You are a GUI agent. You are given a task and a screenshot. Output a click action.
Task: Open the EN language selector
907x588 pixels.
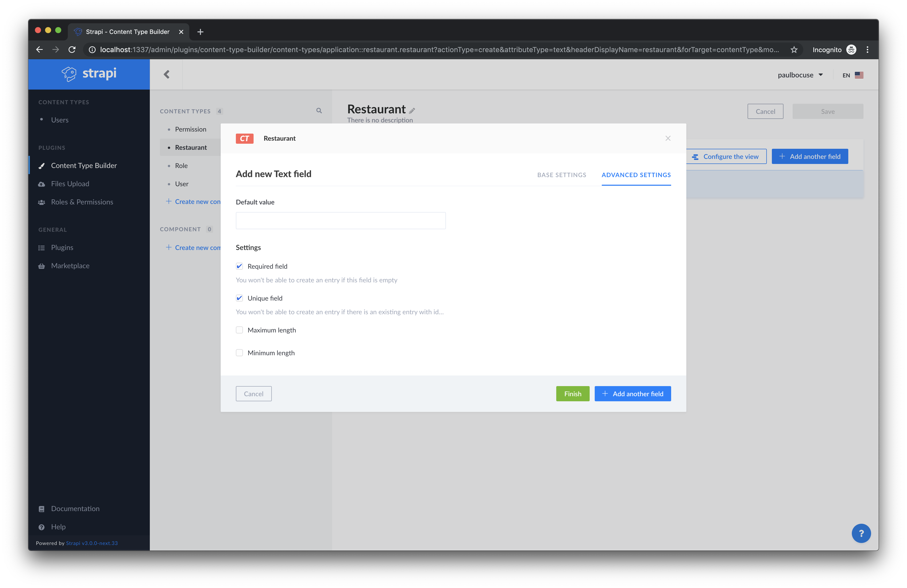pos(853,75)
